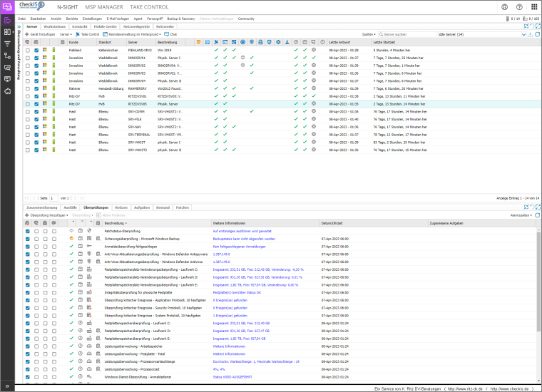The image size is (542, 392).
Task: Uncheck blue checkbox for Anmeldeüberprüfung fehlgeschlagen
Action: 28,247
